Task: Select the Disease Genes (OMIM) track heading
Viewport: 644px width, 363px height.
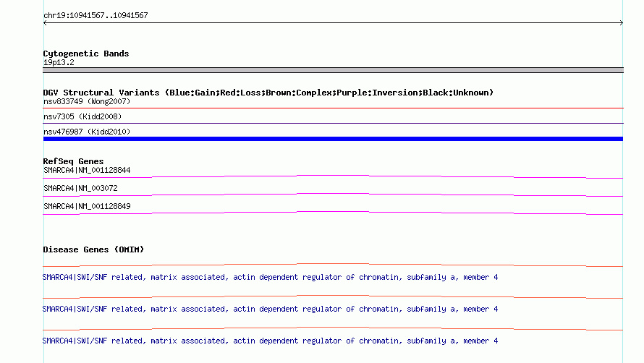Action: coord(93,249)
